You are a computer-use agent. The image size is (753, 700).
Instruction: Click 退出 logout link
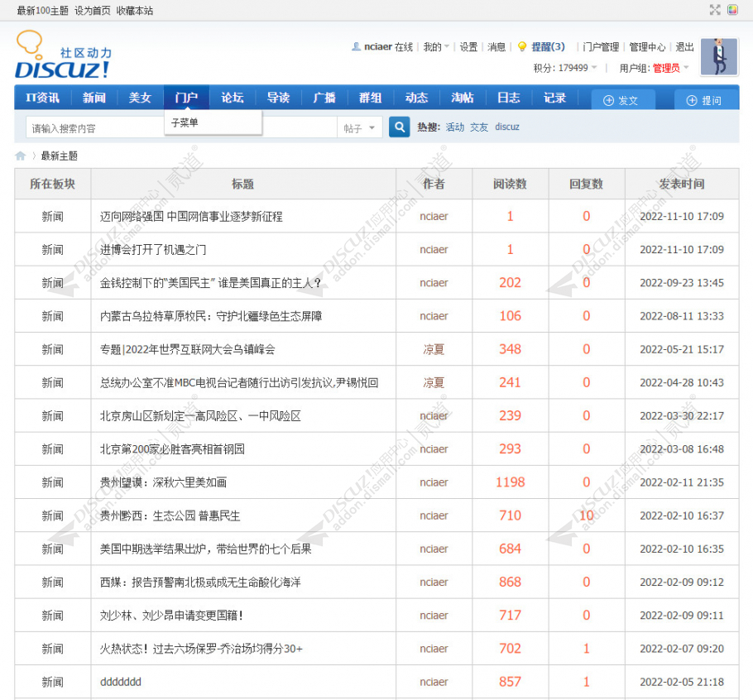click(684, 46)
